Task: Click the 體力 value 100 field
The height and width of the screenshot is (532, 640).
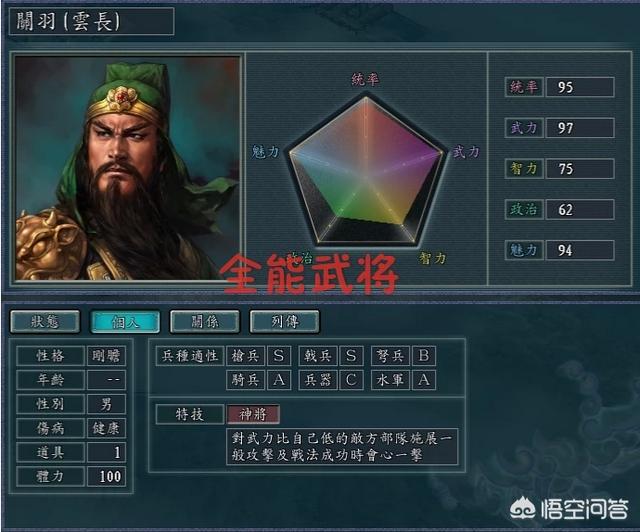Action: coord(107,476)
